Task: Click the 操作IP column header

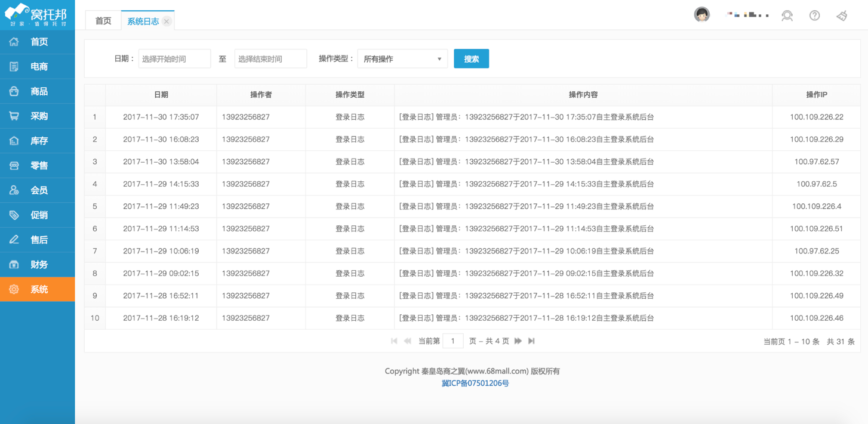Action: (x=817, y=95)
